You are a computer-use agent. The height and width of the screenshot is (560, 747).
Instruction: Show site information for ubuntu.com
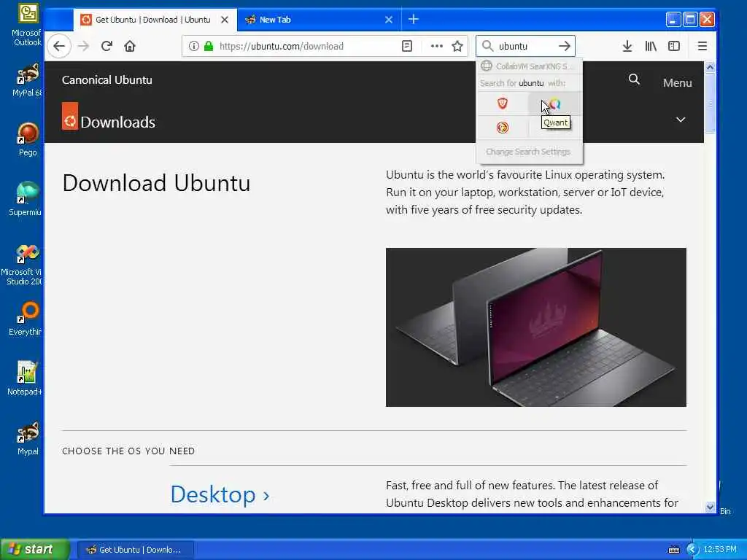pyautogui.click(x=193, y=46)
